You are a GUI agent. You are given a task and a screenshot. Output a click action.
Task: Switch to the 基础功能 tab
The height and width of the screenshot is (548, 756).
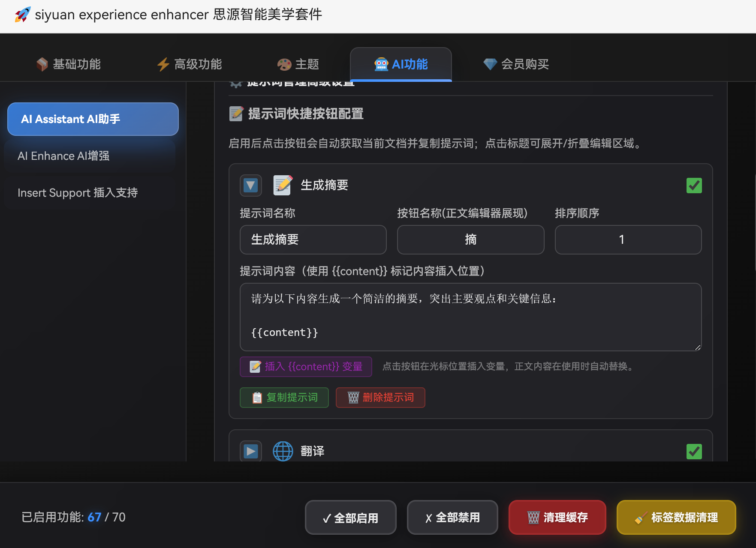click(x=69, y=64)
